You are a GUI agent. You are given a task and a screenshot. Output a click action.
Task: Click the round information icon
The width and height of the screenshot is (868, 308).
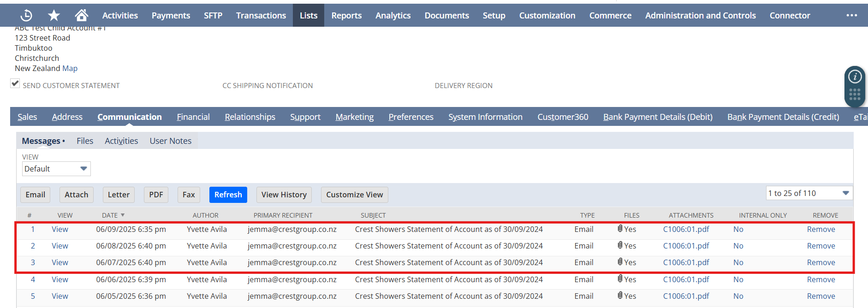[855, 77]
